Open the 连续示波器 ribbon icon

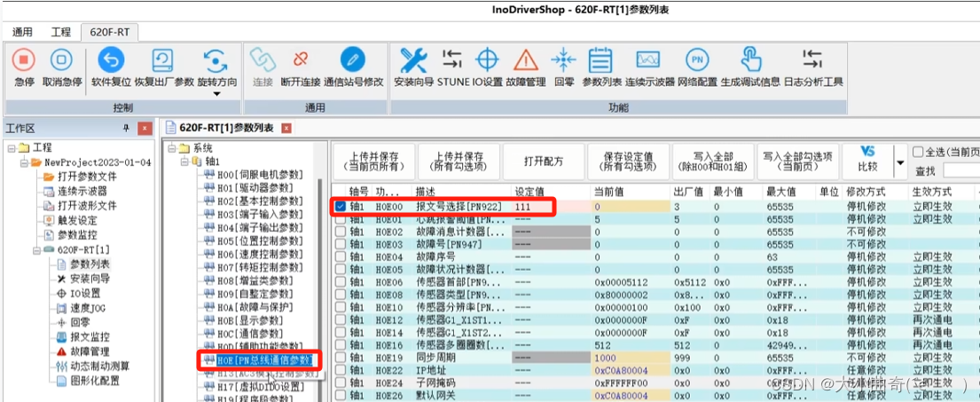(648, 60)
